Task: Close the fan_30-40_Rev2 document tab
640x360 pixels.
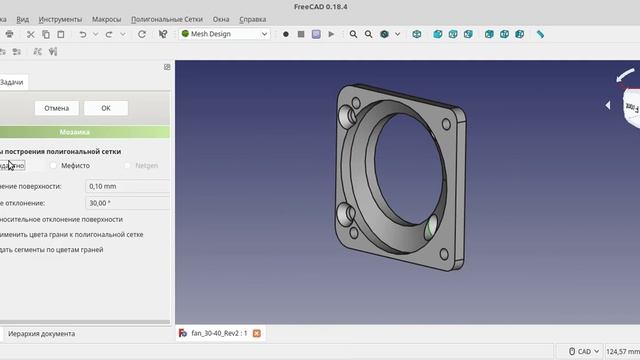Action: coord(256,333)
